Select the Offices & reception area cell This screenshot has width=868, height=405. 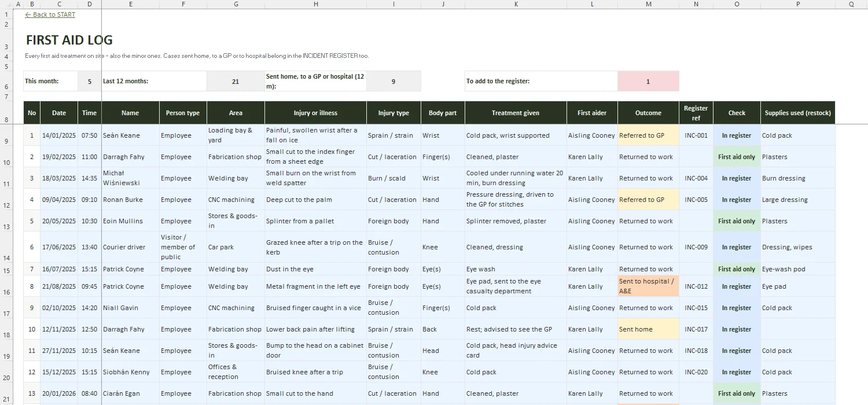point(236,372)
